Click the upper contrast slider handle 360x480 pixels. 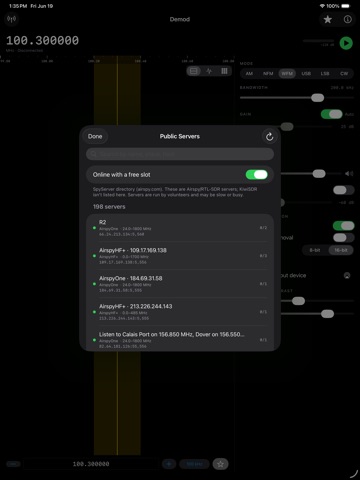298,301
